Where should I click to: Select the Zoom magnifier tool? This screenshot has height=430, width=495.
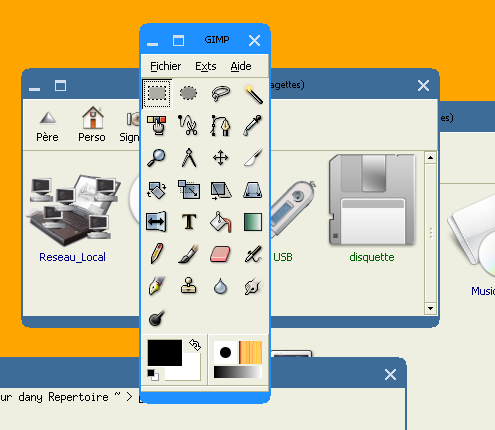(x=156, y=157)
